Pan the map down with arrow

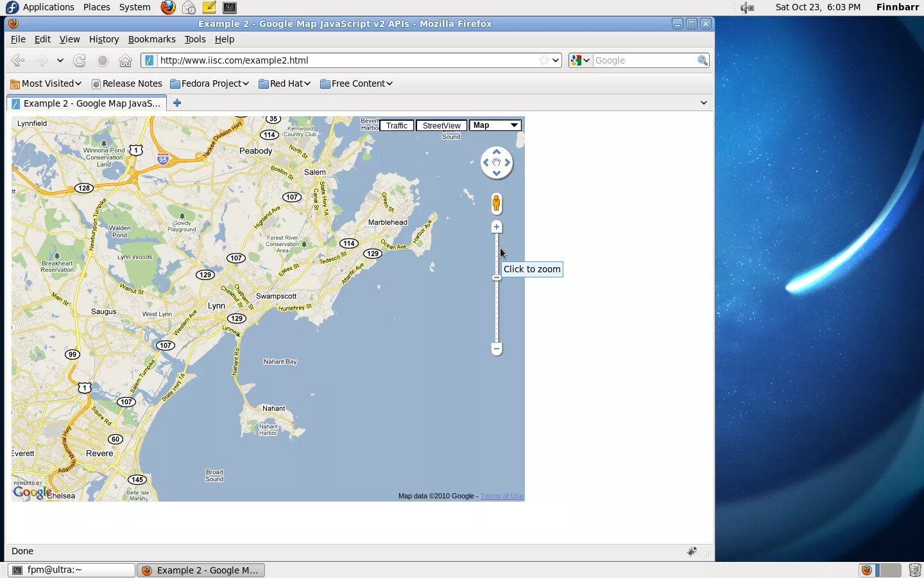(497, 173)
